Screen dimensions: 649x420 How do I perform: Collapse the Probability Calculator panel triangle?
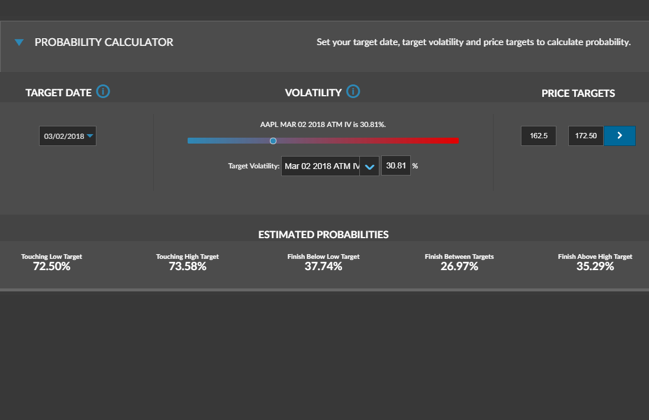[19, 43]
